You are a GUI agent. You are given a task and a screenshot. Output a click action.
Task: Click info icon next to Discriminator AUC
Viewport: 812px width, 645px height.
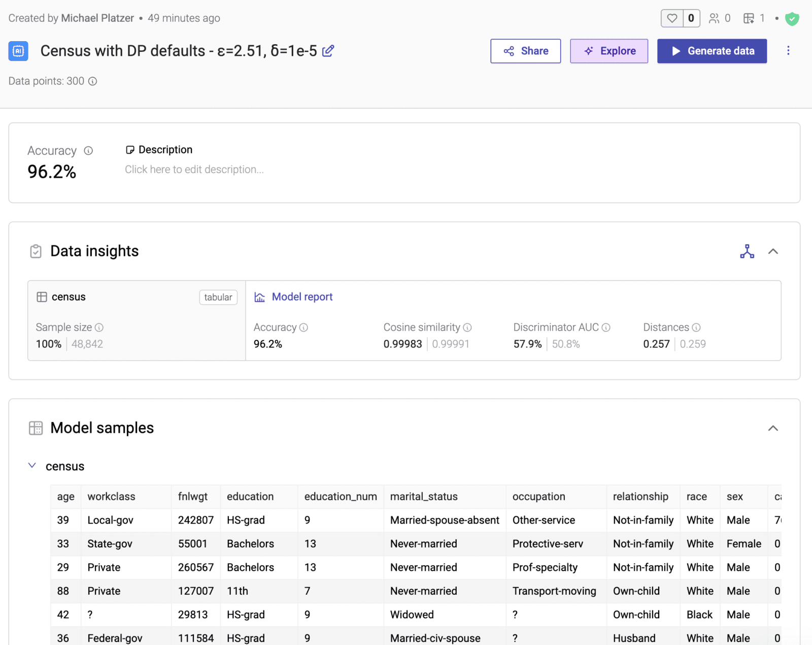[606, 328]
